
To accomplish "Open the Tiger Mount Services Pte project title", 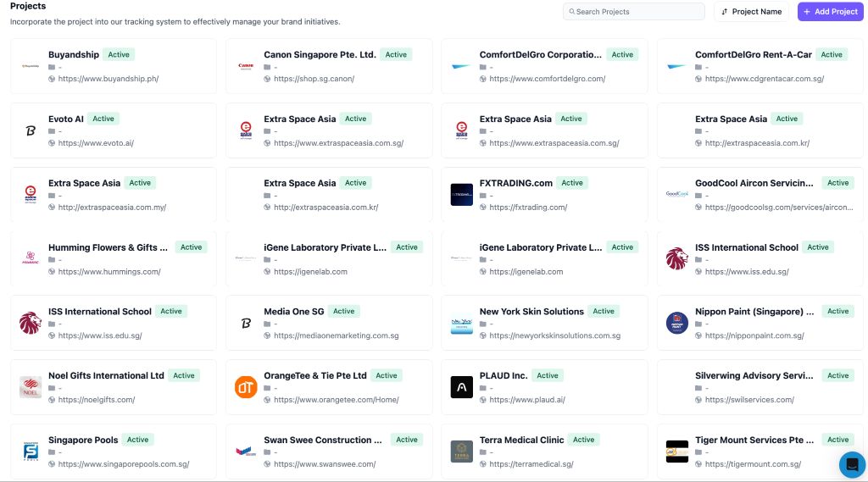I will tap(754, 440).
